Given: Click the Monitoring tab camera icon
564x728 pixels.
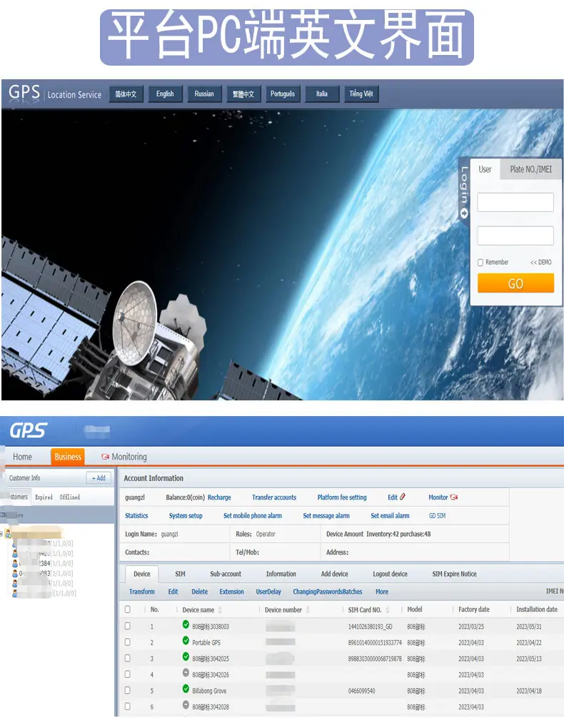Looking at the screenshot, I should coord(106,456).
